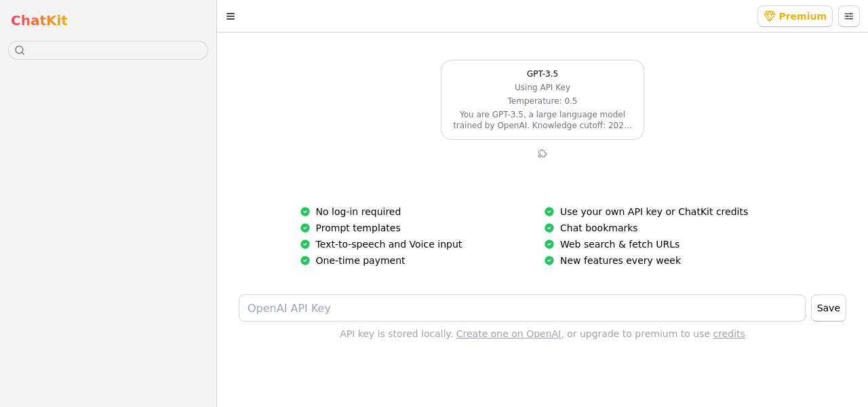The image size is (868, 407).
Task: Click the green check beside One-time payment
Action: 305,260
